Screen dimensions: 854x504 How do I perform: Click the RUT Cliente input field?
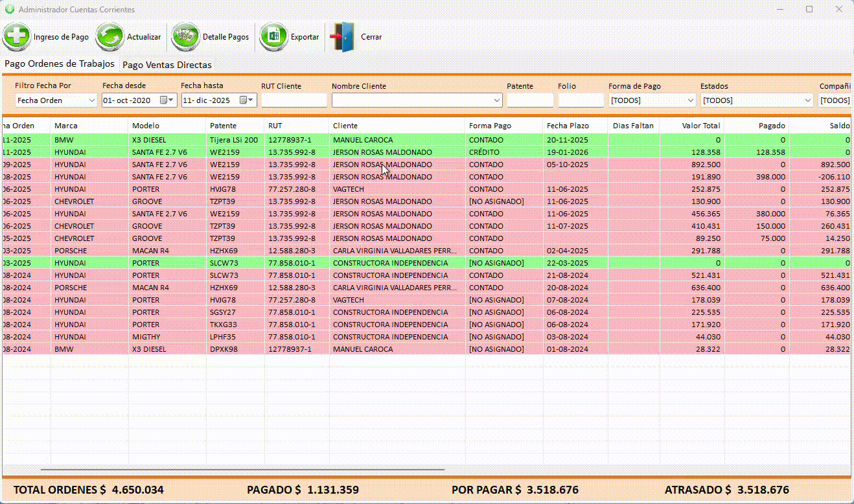(294, 100)
